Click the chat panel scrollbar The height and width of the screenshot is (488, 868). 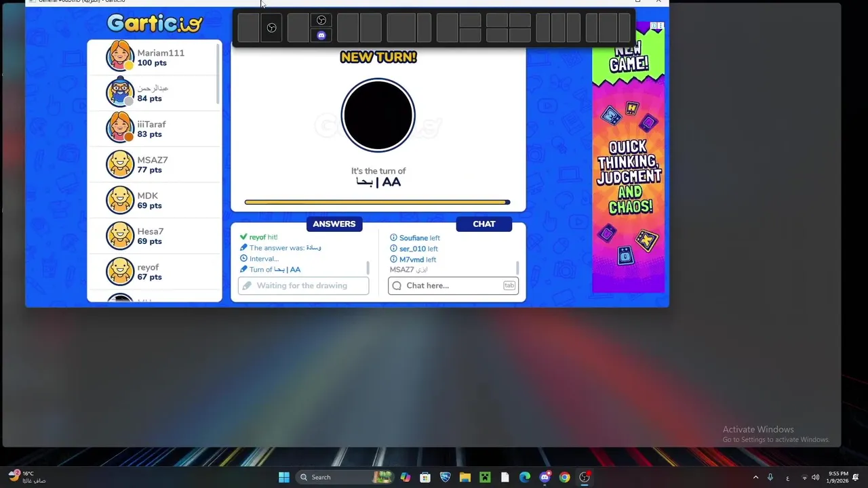click(x=517, y=268)
